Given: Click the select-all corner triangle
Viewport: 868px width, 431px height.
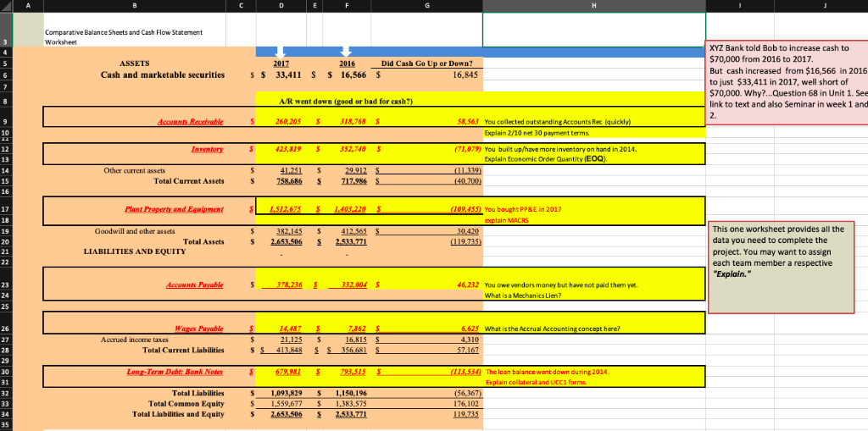Looking at the screenshot, I should (6, 4).
